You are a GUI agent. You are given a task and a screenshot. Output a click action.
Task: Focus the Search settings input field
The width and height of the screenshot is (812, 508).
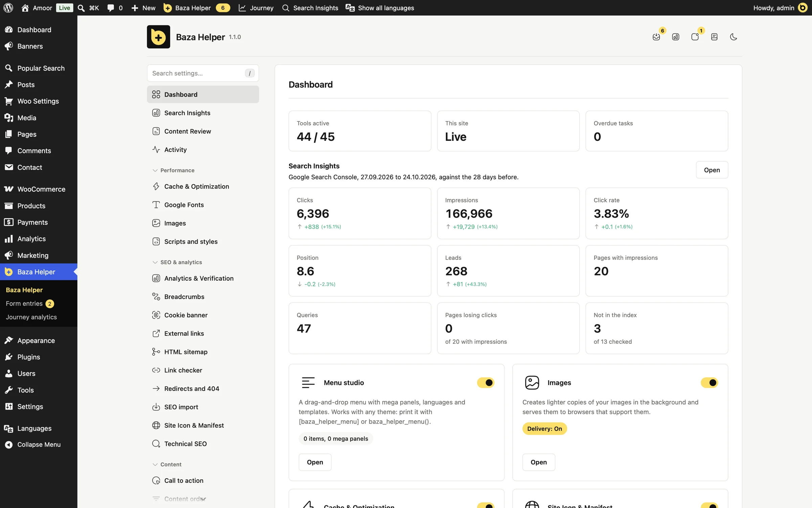coord(203,73)
